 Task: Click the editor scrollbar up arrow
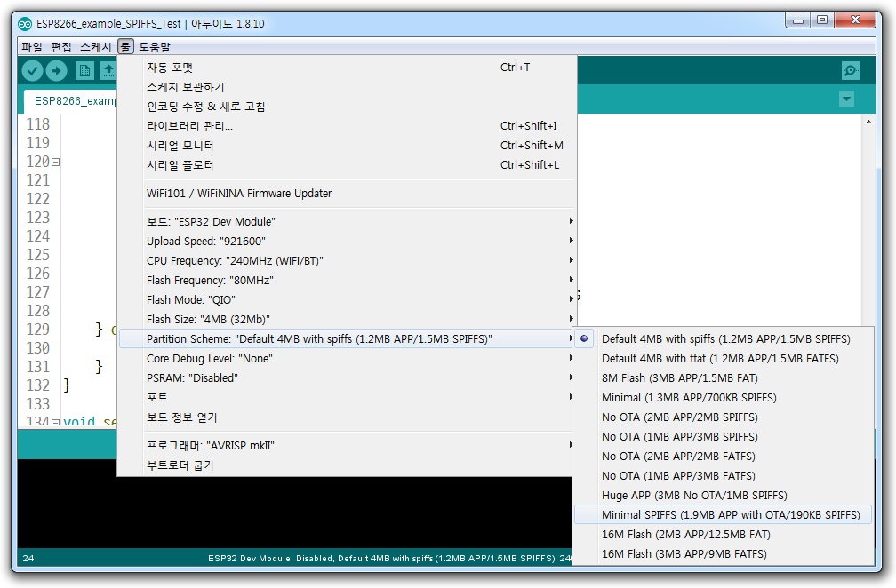tap(868, 122)
